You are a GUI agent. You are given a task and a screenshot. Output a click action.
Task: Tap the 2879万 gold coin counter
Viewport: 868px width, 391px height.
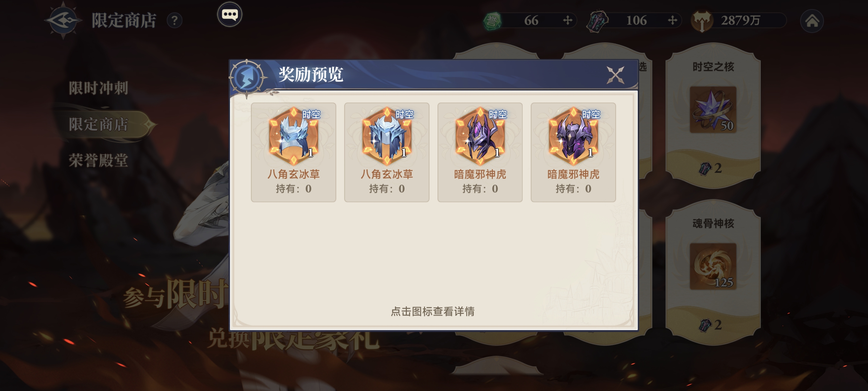coord(738,21)
